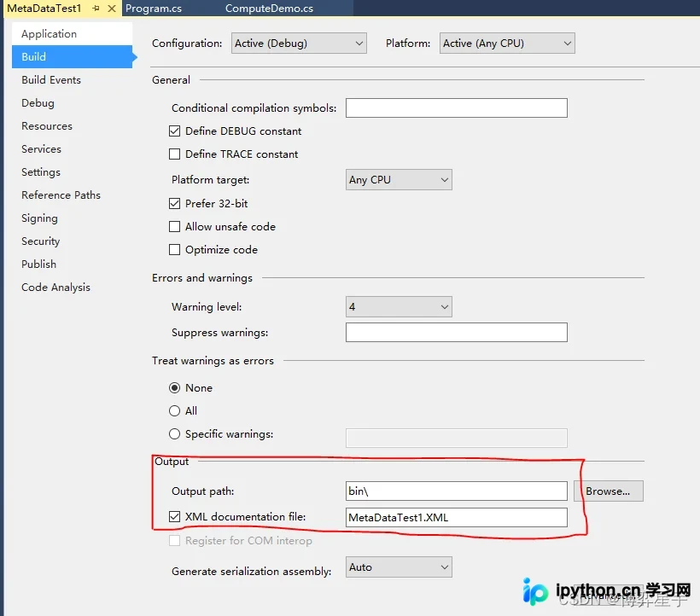Choose Specific warnings radio option
This screenshot has height=616, width=700.
(174, 433)
